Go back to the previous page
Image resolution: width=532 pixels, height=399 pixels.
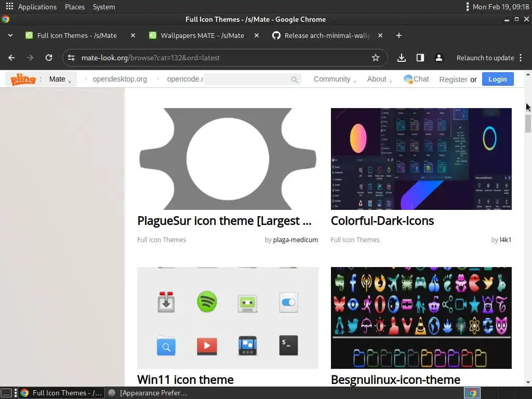tap(11, 58)
